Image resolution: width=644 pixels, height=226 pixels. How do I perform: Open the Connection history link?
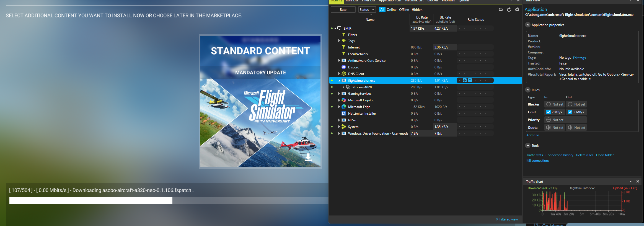click(559, 155)
